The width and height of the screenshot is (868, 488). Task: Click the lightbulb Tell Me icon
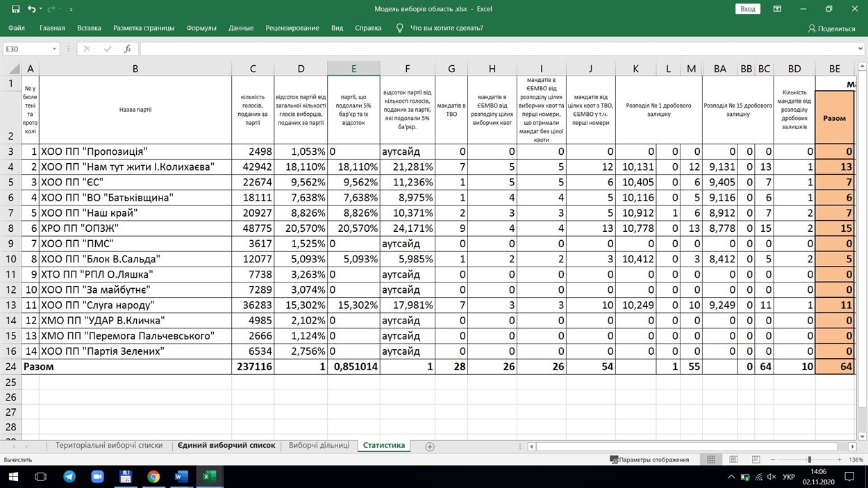tap(399, 28)
